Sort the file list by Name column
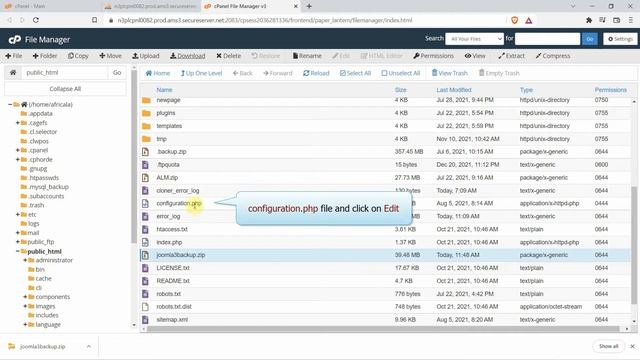Screen dimensions: 640x360 click(164, 90)
